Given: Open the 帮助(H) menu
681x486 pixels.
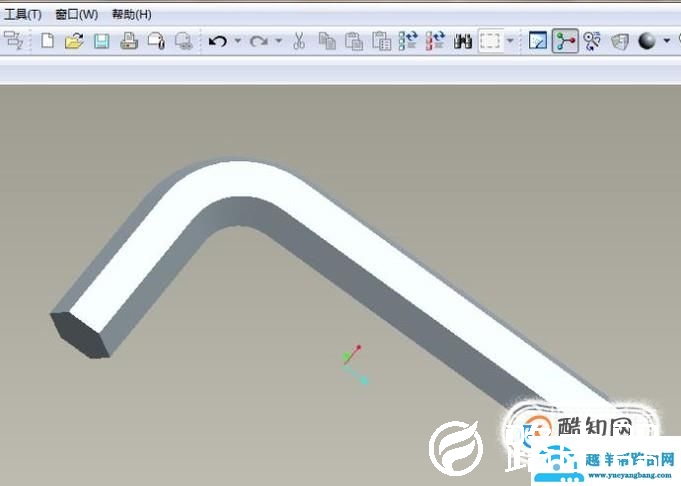Looking at the screenshot, I should click(x=132, y=14).
